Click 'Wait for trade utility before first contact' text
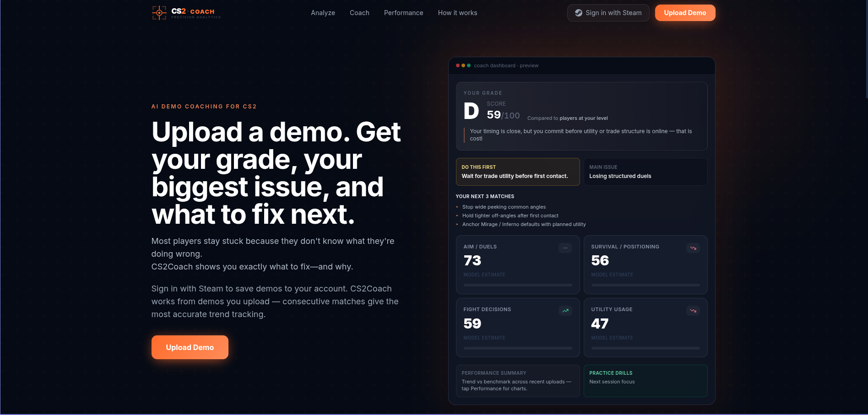868x415 pixels. [x=515, y=176]
